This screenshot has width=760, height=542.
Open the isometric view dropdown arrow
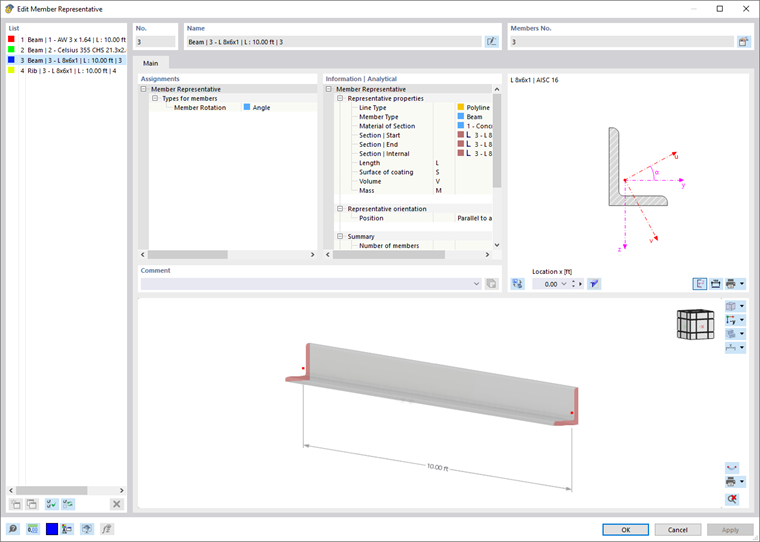(742, 306)
